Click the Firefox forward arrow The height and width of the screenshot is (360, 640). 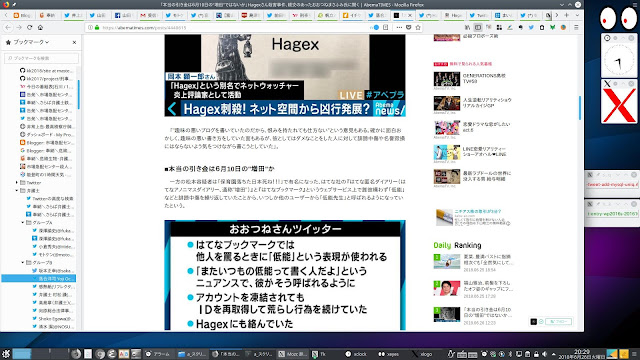(x=19, y=27)
